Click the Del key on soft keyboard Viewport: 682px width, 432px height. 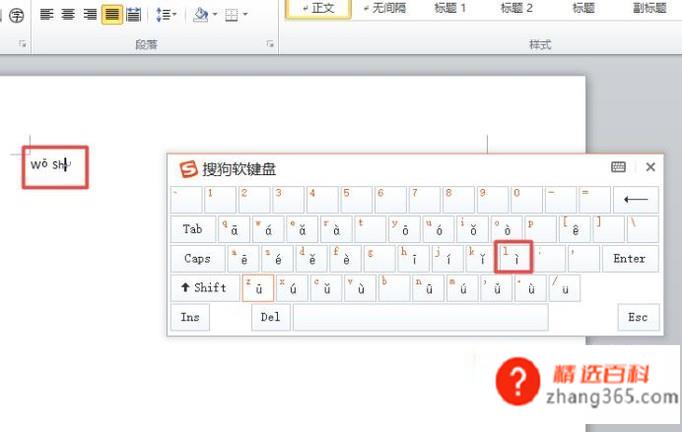click(271, 317)
